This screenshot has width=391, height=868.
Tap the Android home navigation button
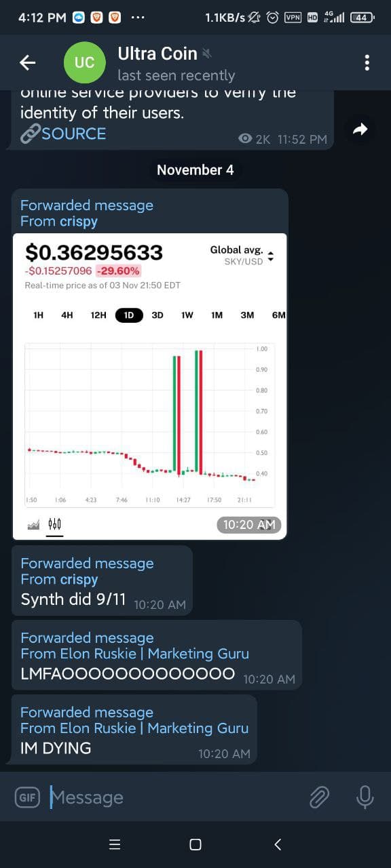[195, 844]
